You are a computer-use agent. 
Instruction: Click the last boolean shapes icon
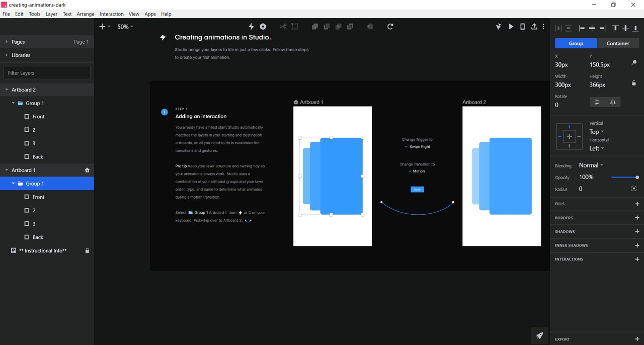pos(350,27)
